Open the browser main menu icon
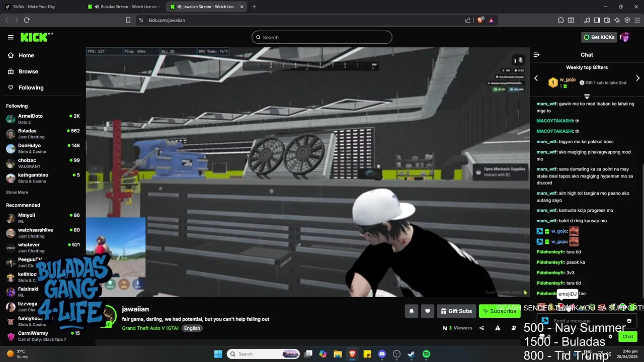 tap(637, 20)
